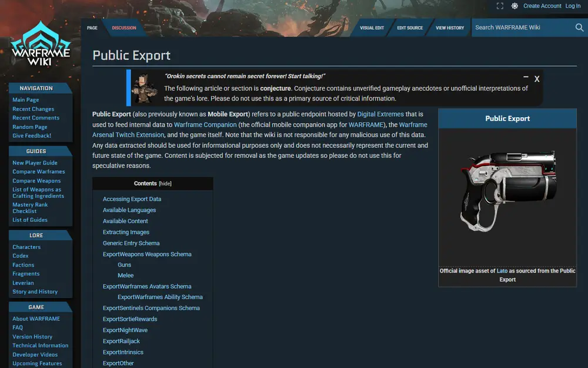Click the Warframe Wiki logo
Image resolution: width=588 pixels, height=368 pixels.
(41, 44)
